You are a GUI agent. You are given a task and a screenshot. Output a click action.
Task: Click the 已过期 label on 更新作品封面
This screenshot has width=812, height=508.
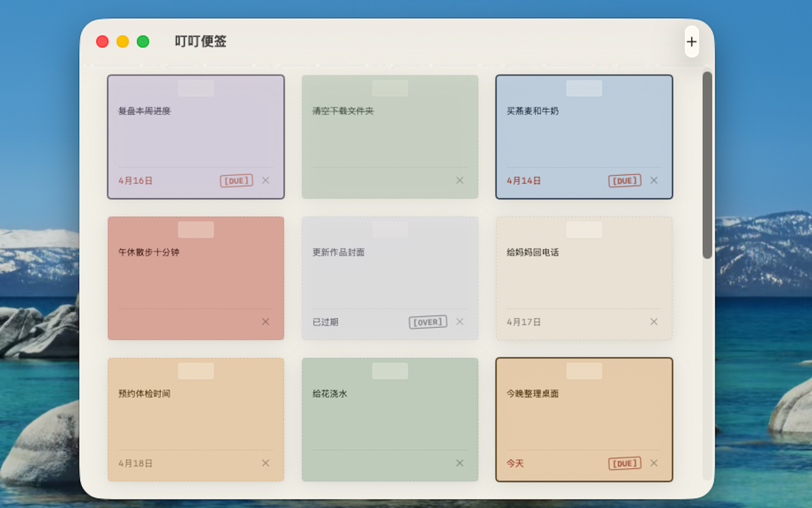click(x=325, y=322)
